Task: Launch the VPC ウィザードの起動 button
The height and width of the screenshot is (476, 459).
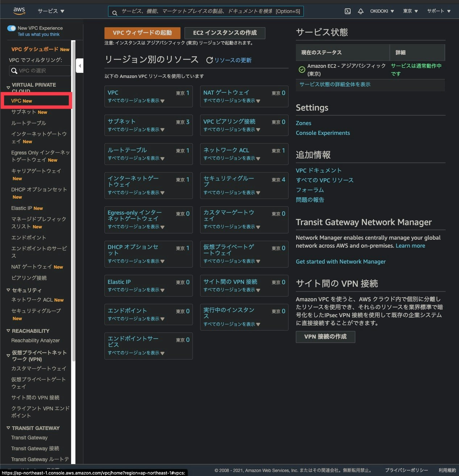Action: point(142,33)
